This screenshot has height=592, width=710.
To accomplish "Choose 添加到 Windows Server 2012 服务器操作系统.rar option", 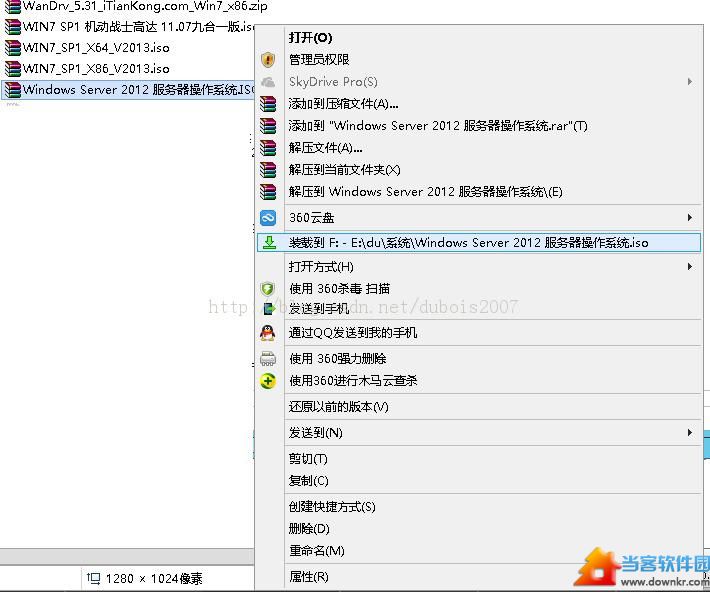I will (479, 126).
